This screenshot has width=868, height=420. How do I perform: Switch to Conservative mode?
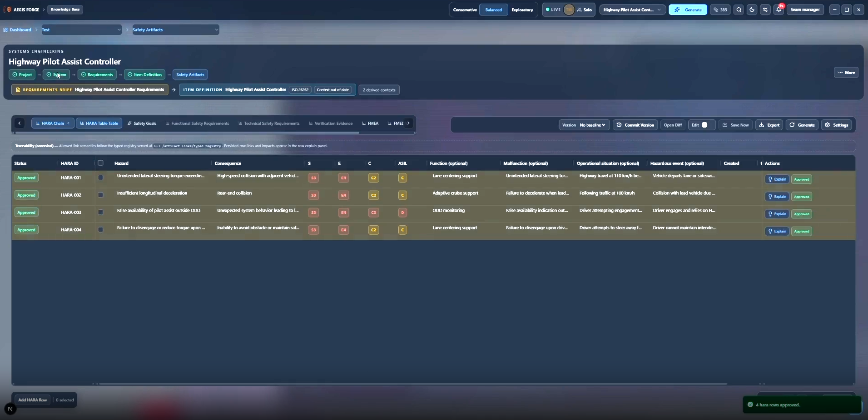(x=465, y=10)
